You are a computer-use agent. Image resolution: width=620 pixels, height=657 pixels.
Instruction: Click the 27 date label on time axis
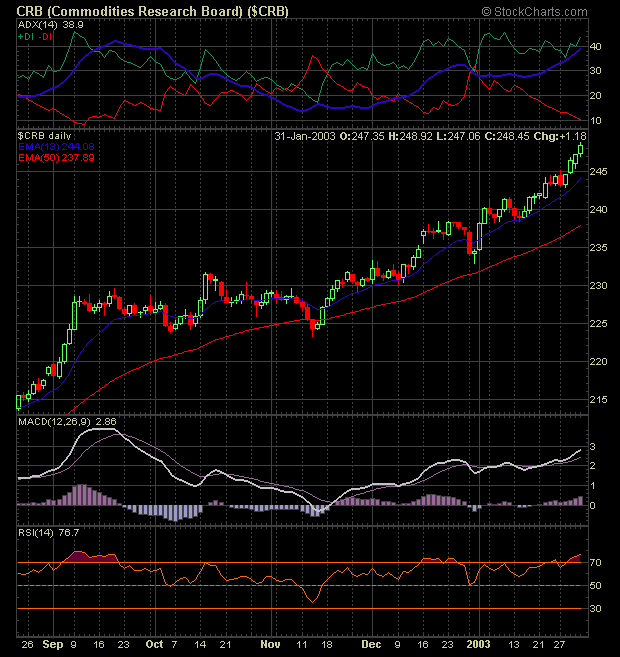click(560, 644)
